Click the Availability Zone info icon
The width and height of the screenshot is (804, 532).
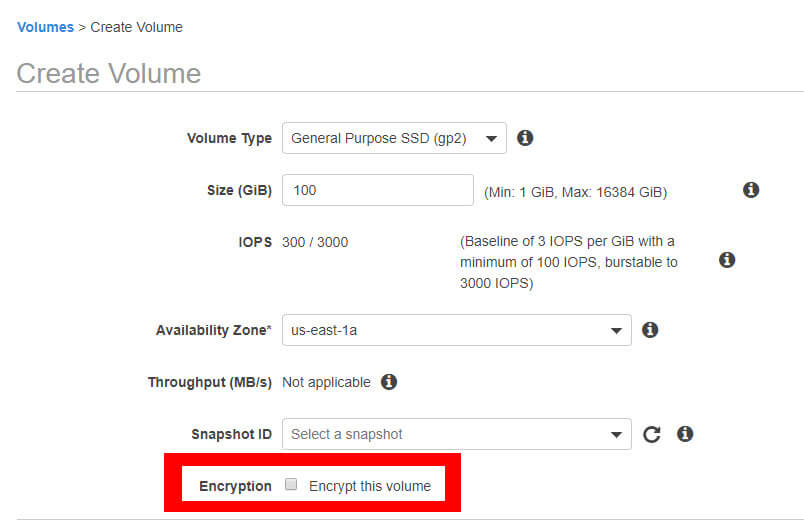pos(650,330)
